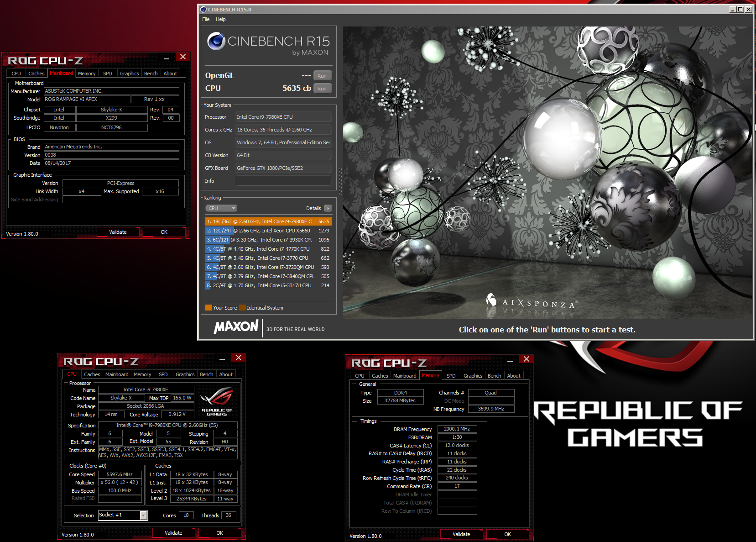Viewport: 756px width, 542px height.
Task: Open the Help menu in Cinebench
Action: pos(221,19)
